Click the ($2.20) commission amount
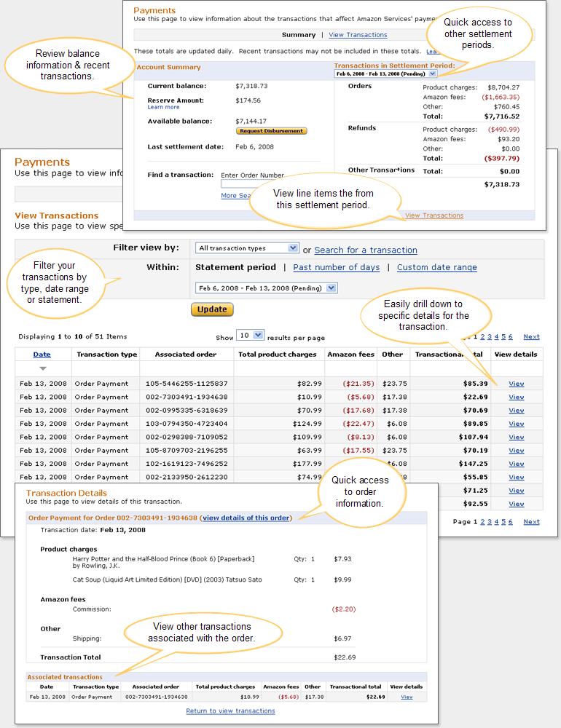Viewport: 561px width, 728px height. [344, 609]
